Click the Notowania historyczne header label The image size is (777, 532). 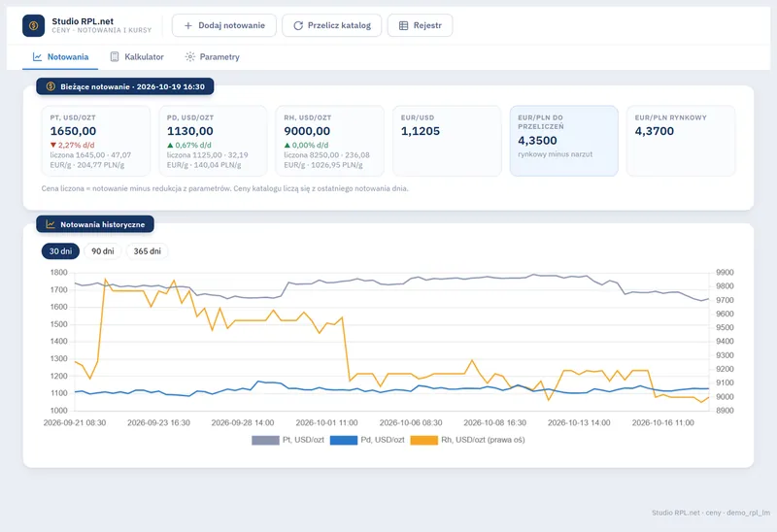pos(103,224)
